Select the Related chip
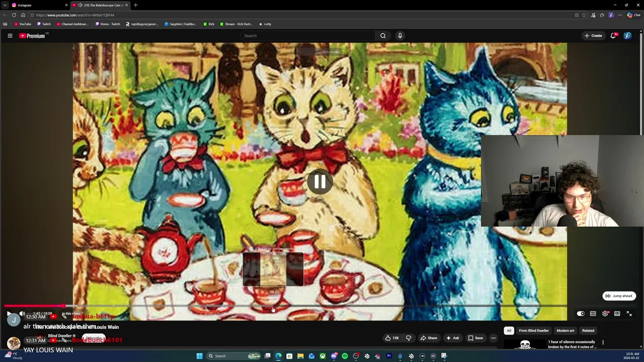Viewport: 644px width, 362px height. pos(588,331)
